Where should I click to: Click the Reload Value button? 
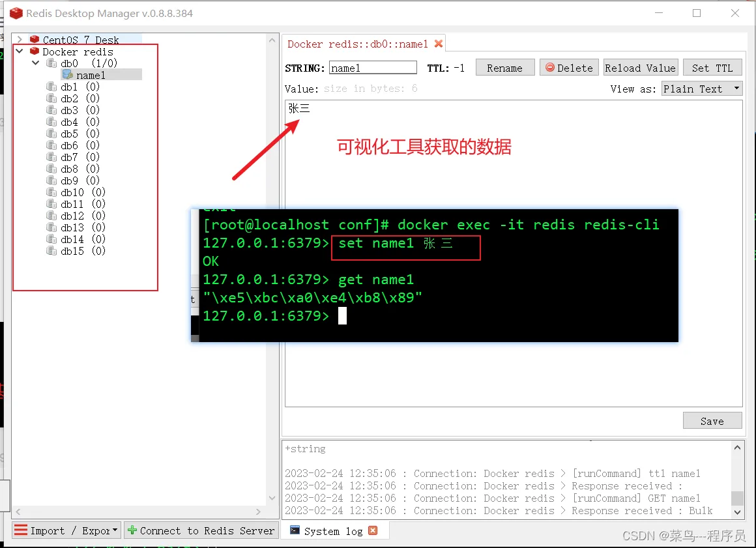(x=640, y=68)
